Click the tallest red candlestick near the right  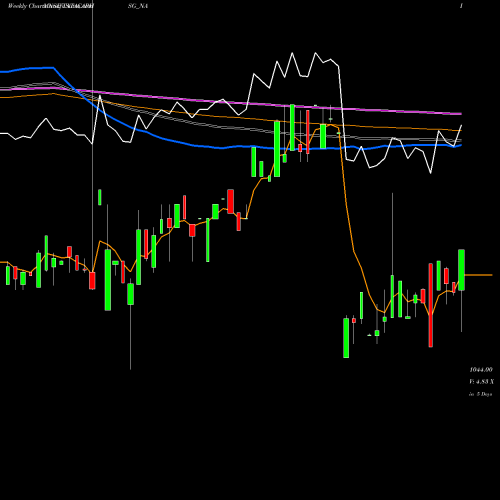[x=430, y=305]
